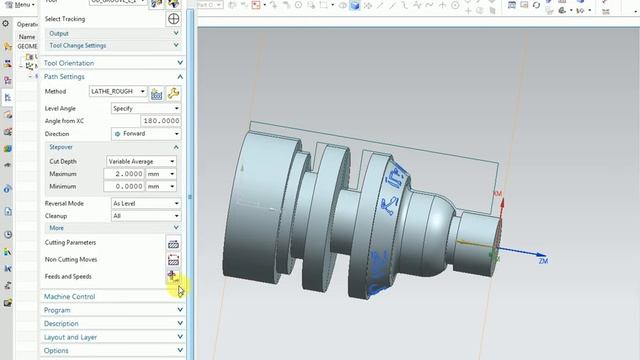Click the window layout icon in the toolbar
Image resolution: width=640 pixels, height=360 pixels.
coord(512,5)
